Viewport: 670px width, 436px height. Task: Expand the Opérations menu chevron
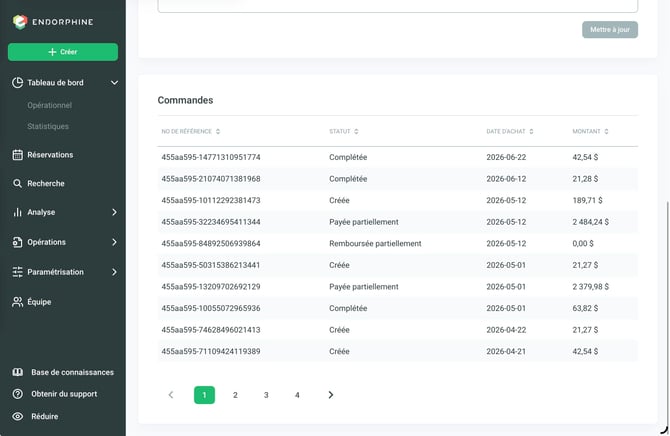pos(114,242)
